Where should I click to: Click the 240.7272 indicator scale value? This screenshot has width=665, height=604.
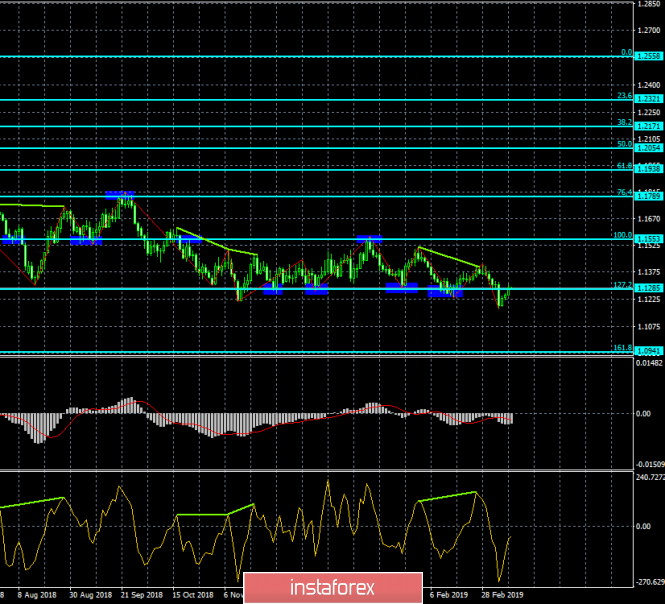[650, 478]
